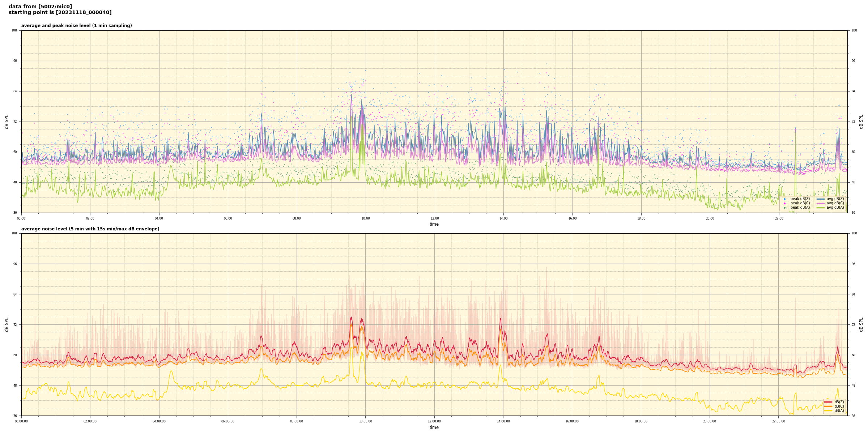868x434 pixels.
Task: Click the 'time' label under bottom chart
Action: tap(434, 427)
